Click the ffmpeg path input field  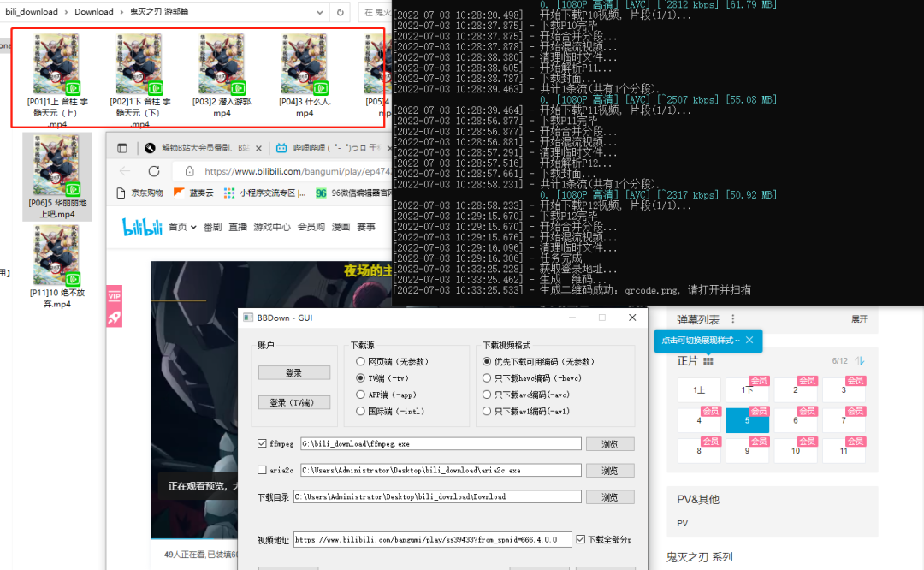point(441,444)
